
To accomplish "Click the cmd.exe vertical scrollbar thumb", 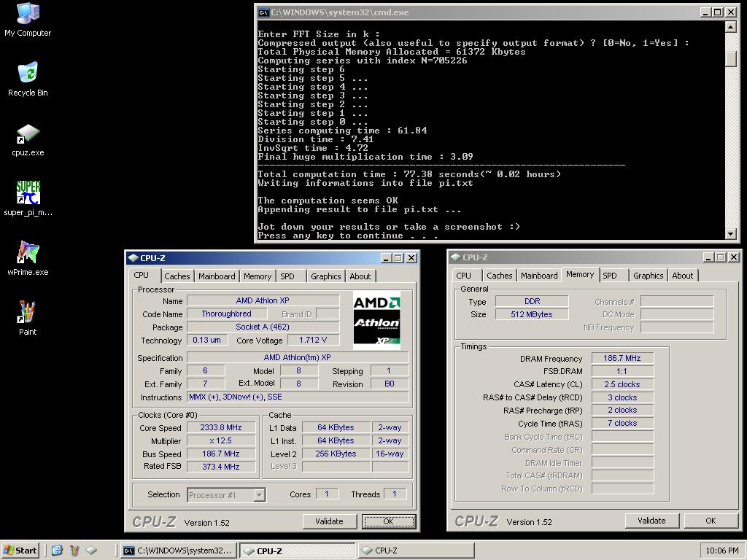I will coord(731,58).
